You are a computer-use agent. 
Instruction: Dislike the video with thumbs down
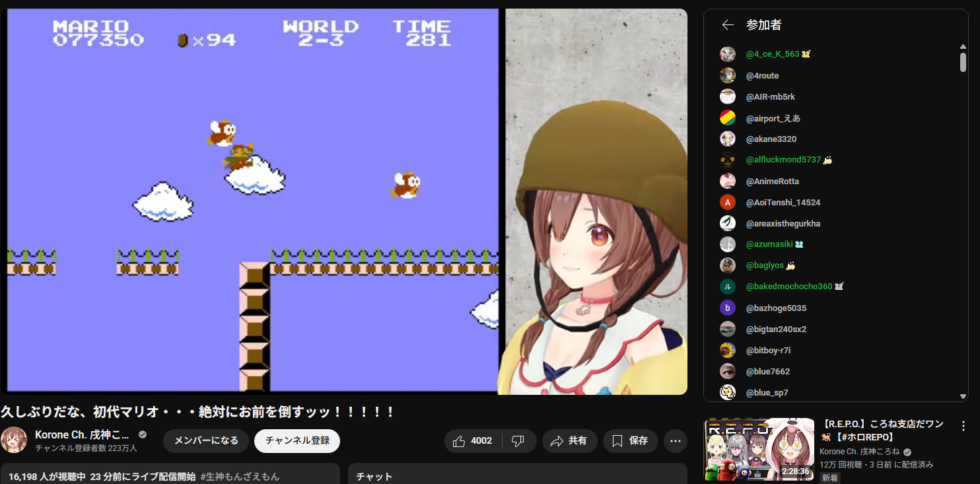[518, 441]
